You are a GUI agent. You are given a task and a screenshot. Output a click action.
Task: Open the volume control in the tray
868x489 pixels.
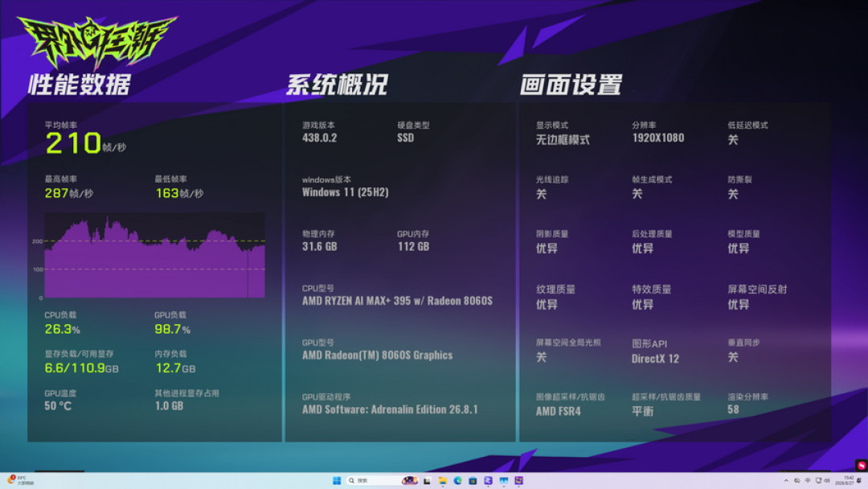click(827, 480)
